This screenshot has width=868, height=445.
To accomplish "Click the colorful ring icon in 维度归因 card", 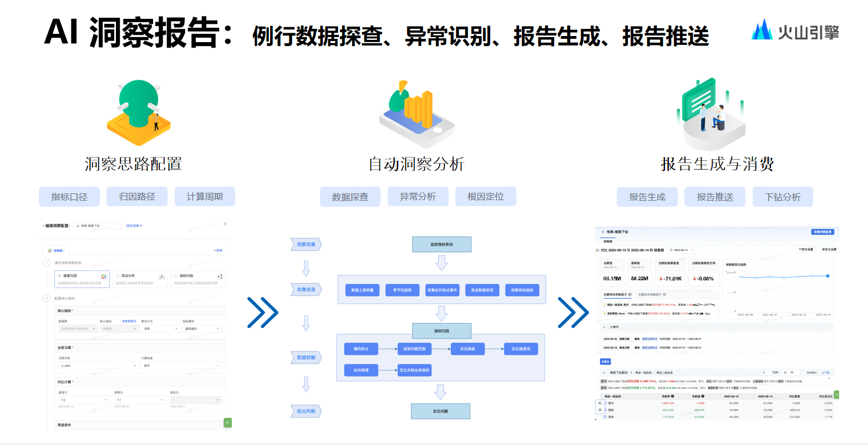I will (x=104, y=277).
